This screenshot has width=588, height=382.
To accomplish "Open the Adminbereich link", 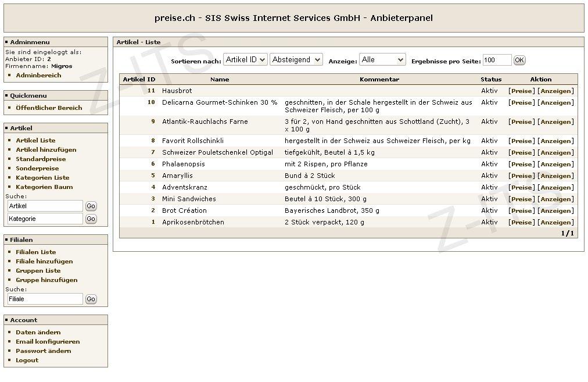I will pos(38,75).
